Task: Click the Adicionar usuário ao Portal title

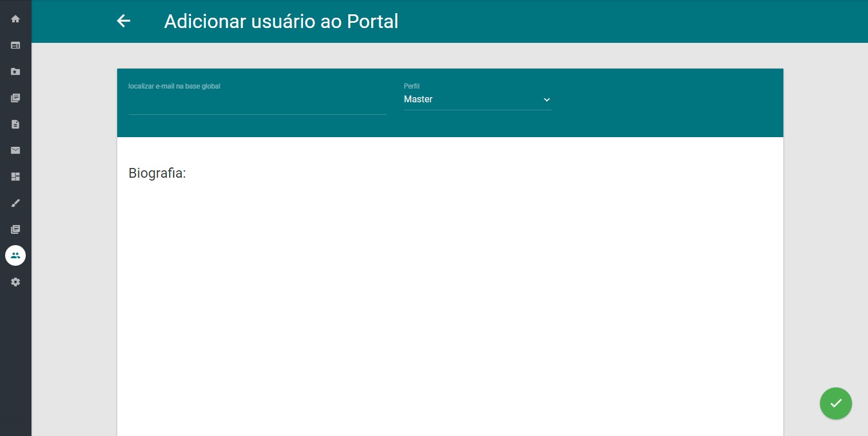Action: coord(281,21)
